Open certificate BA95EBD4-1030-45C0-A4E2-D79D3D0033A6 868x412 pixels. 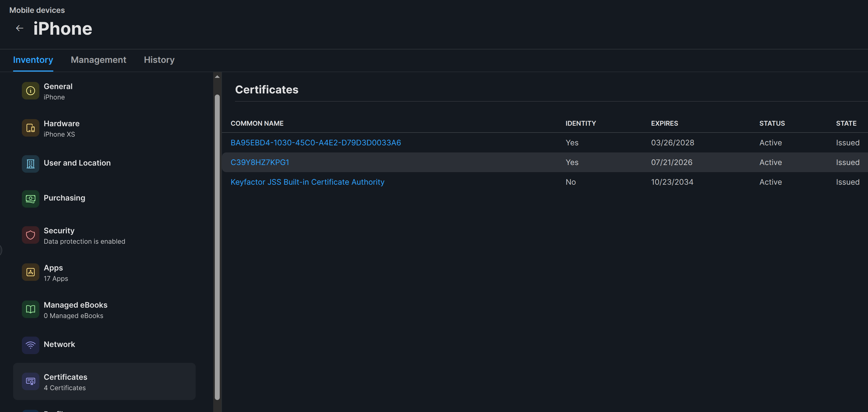pos(316,143)
